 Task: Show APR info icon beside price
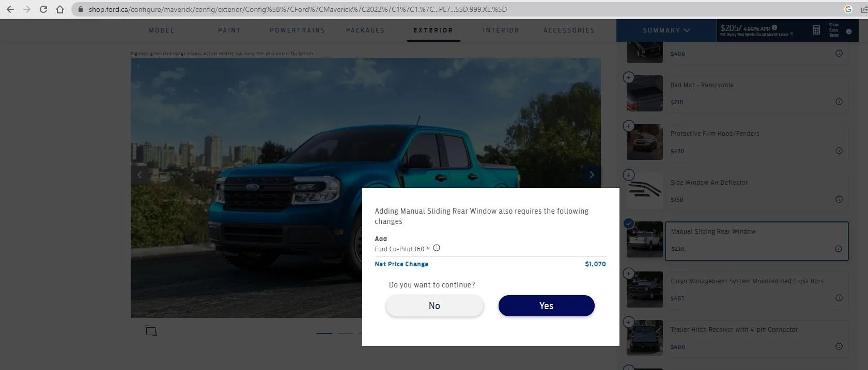[774, 27]
